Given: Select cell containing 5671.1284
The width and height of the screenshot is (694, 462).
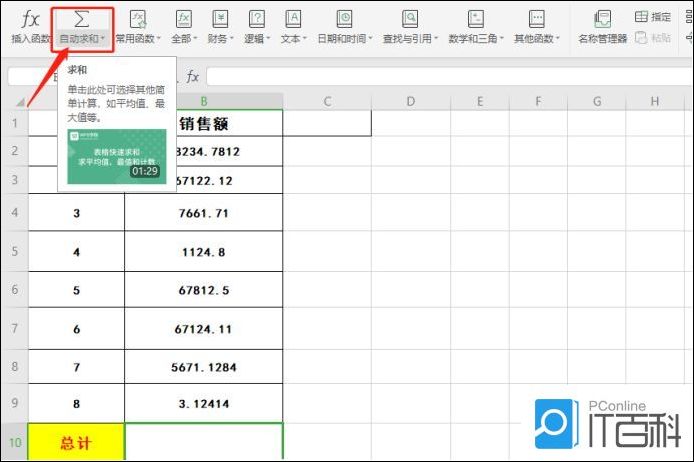Looking at the screenshot, I should click(x=204, y=367).
